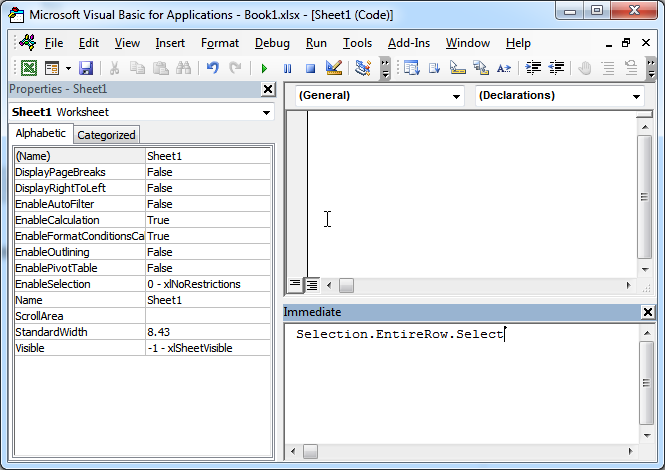Open the Format menu
The height and width of the screenshot is (470, 665).
(220, 43)
